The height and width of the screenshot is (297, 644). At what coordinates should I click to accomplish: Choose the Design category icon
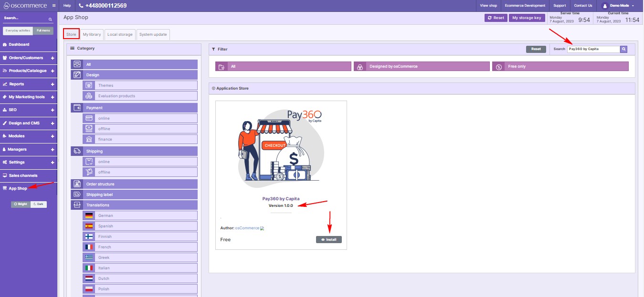point(77,75)
